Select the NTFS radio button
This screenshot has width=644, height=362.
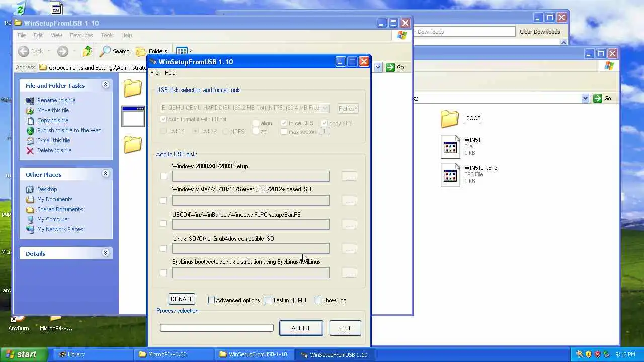coord(225,131)
